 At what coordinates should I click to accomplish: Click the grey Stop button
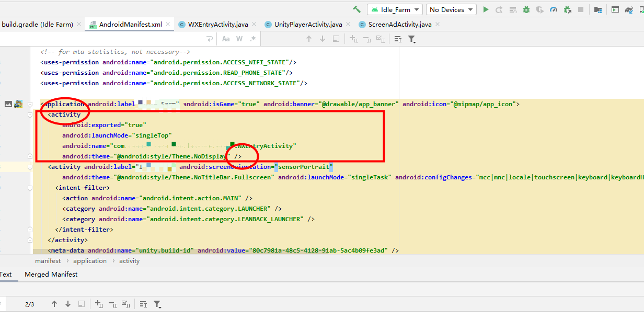[x=581, y=9]
